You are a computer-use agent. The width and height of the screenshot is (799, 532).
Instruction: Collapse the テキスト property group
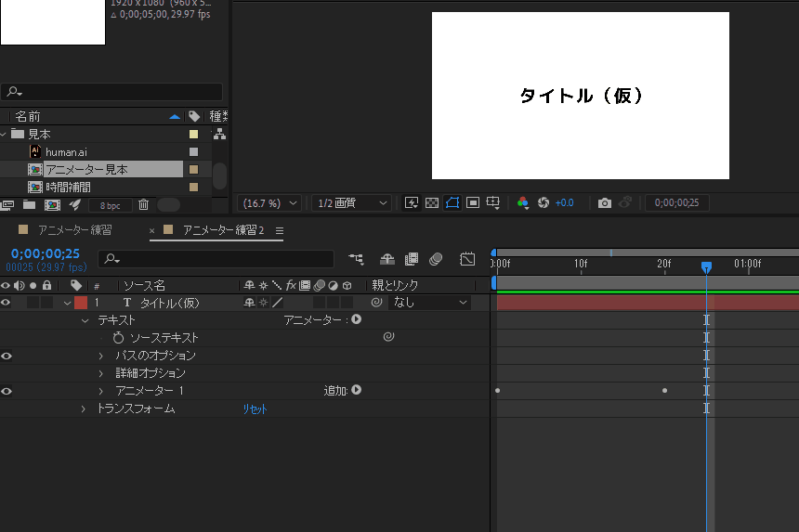[x=85, y=320]
